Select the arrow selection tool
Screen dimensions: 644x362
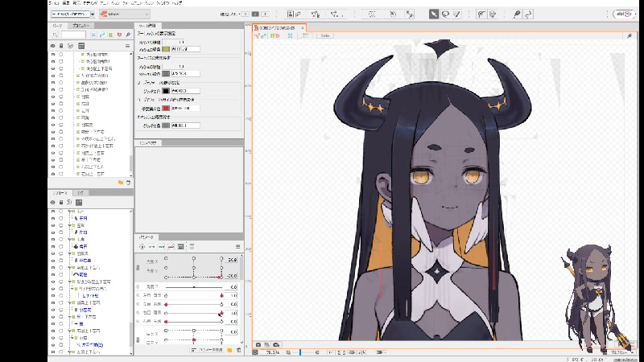tap(433, 14)
